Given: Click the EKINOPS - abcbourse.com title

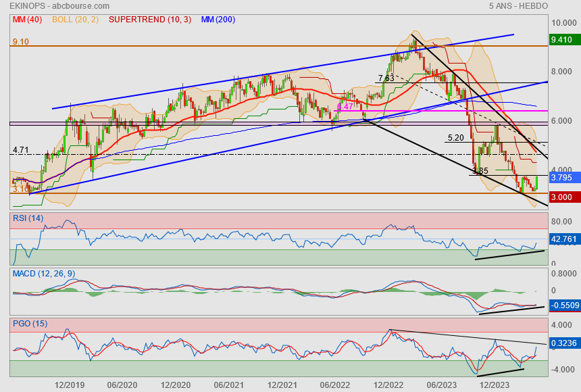Looking at the screenshot, I should tap(59, 6).
